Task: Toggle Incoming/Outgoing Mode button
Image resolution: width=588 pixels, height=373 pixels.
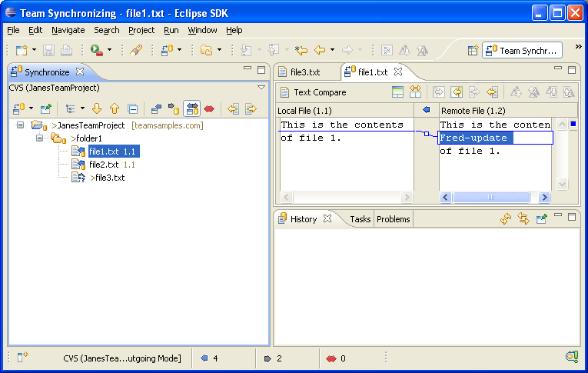Action: 191,108
